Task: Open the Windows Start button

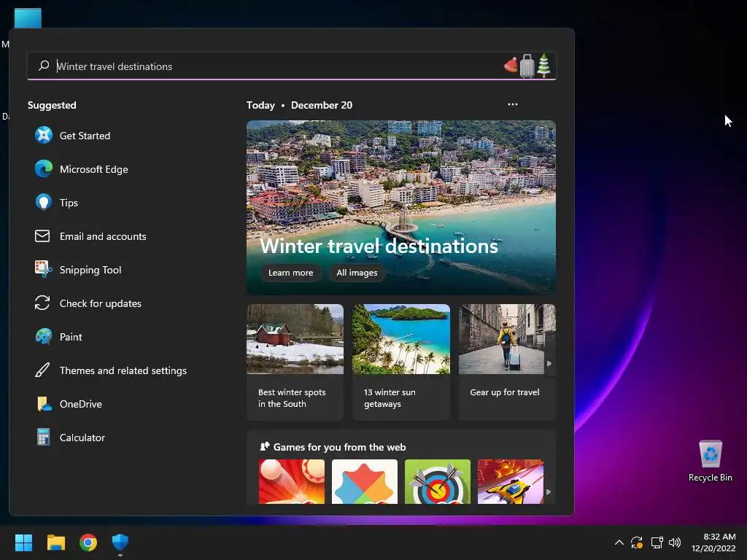Action: (x=23, y=542)
